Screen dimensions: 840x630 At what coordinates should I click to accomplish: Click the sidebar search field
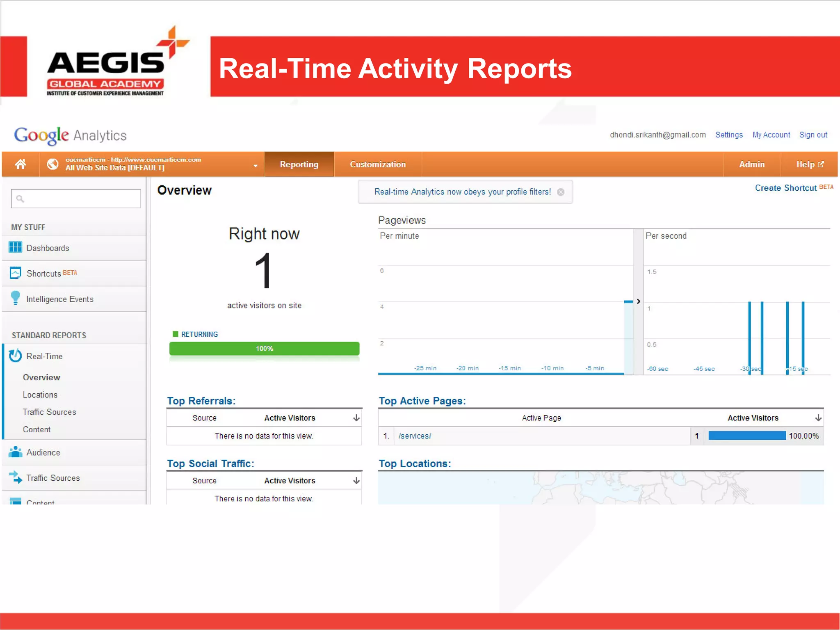(76, 199)
